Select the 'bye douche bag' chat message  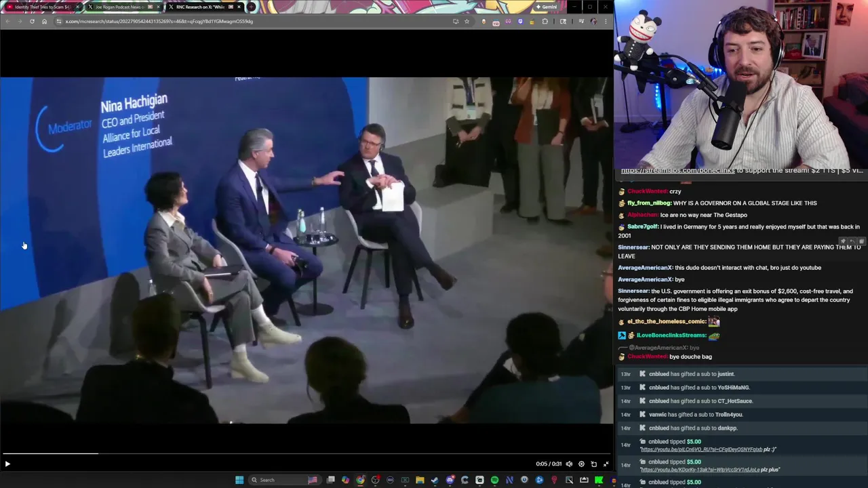pos(690,357)
